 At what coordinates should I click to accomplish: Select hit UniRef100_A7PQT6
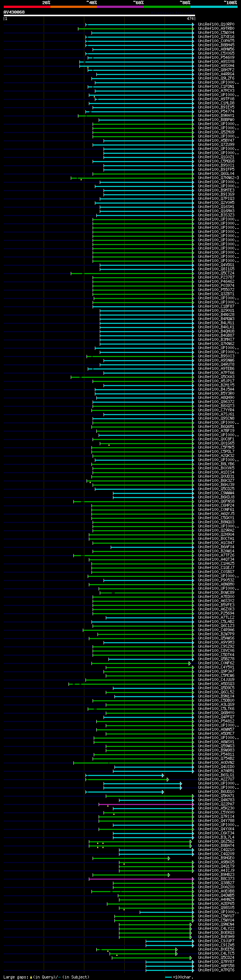pos(216,971)
